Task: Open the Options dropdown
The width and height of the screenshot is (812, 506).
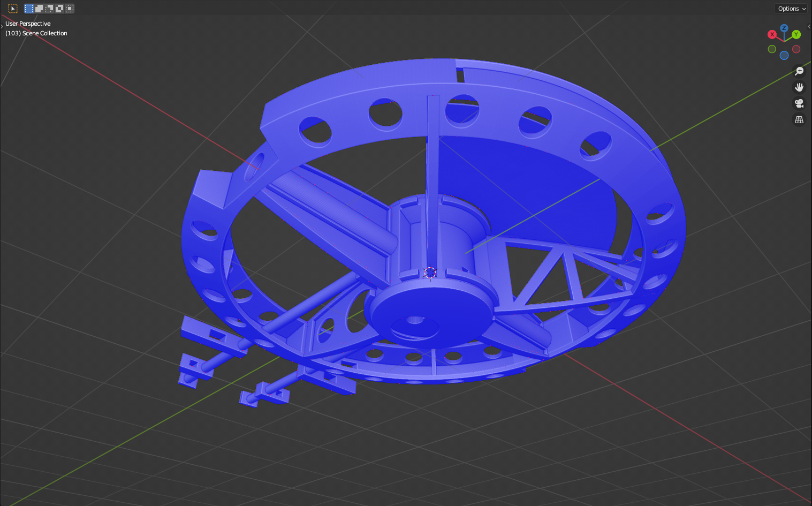Action: click(x=792, y=9)
